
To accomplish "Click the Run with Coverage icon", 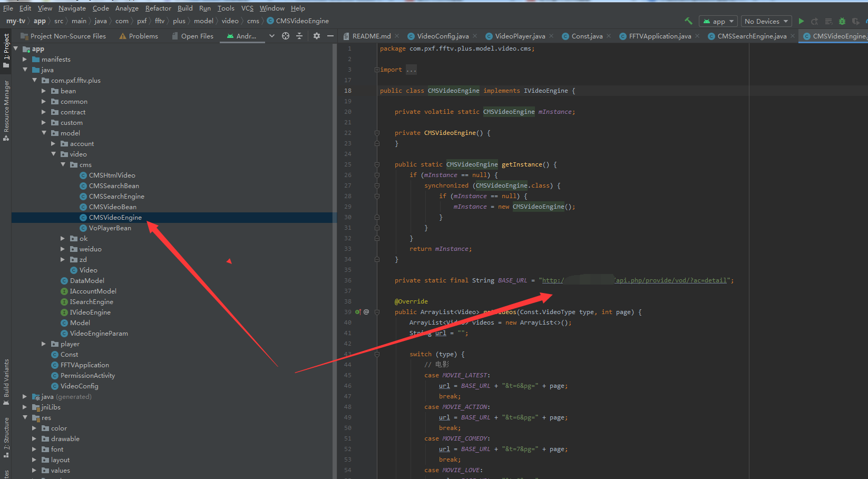I will [856, 21].
